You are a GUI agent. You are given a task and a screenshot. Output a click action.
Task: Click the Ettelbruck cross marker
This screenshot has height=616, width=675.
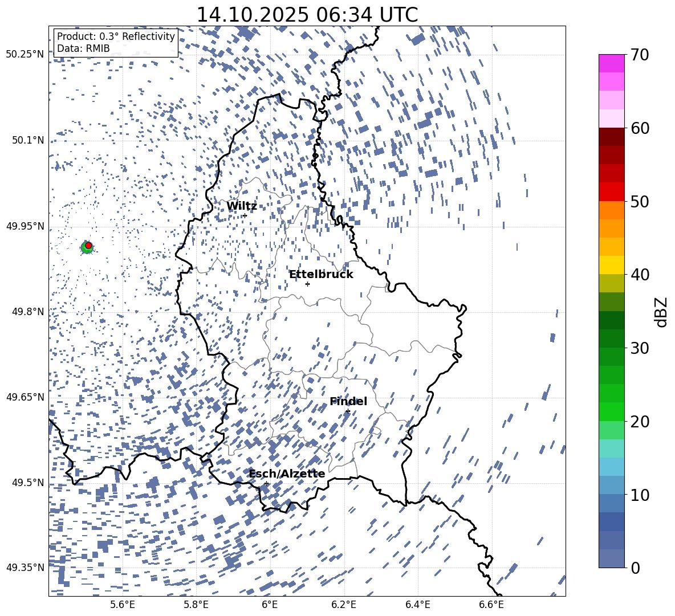point(307,284)
